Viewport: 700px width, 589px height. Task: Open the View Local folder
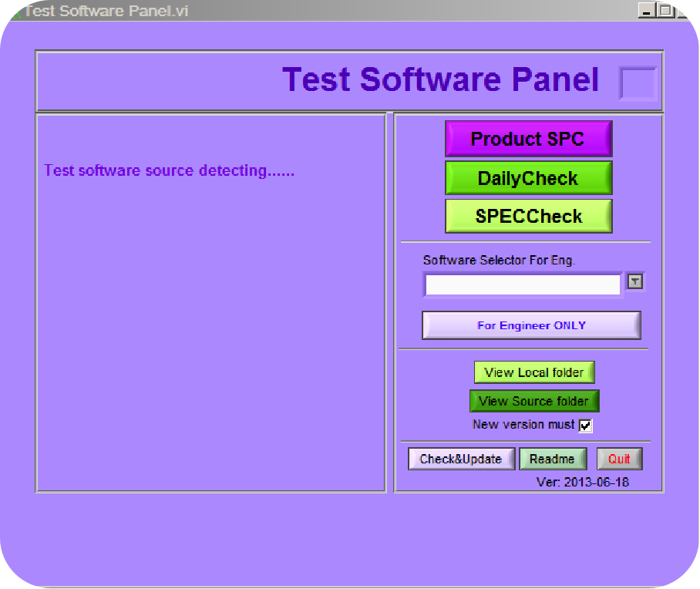[534, 372]
